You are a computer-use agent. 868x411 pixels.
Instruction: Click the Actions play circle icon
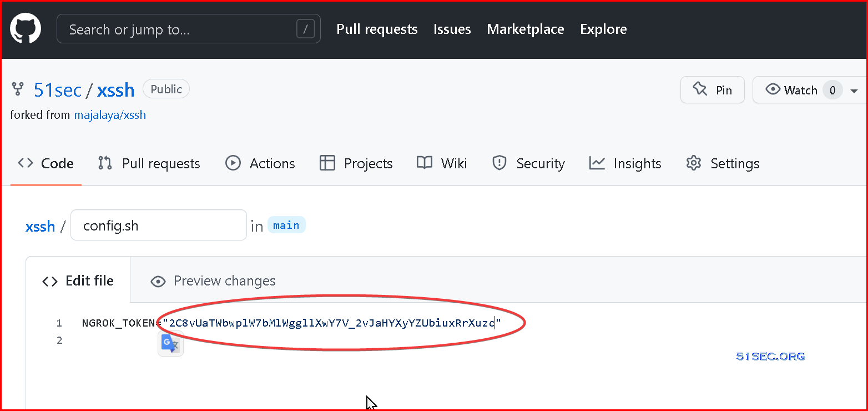point(233,163)
